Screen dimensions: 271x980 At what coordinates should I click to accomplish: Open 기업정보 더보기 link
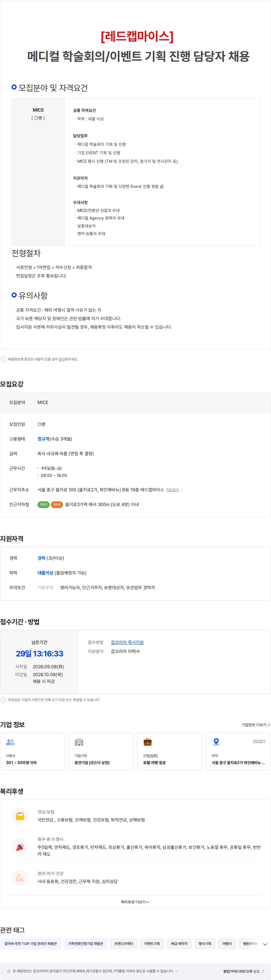[x=256, y=725]
